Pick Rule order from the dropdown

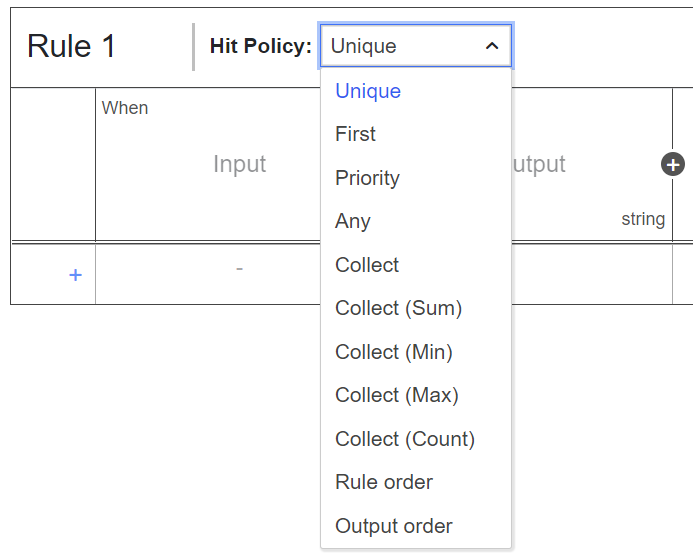[384, 482]
